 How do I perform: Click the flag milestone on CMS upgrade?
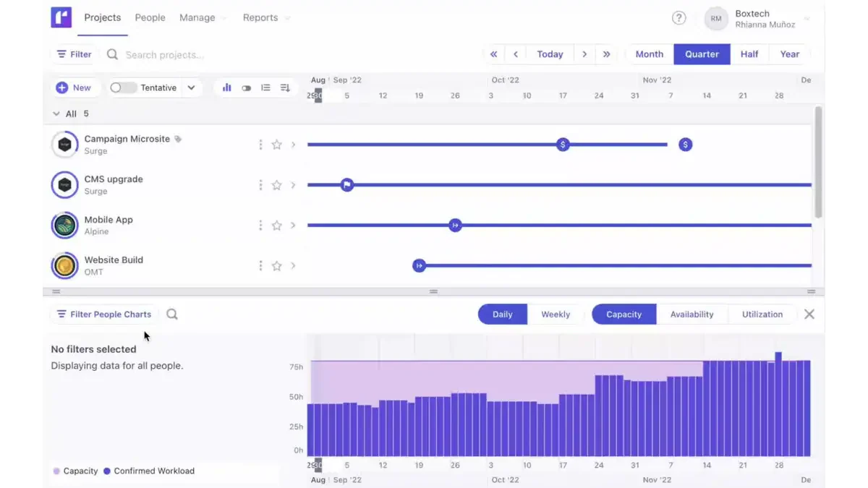(x=347, y=185)
